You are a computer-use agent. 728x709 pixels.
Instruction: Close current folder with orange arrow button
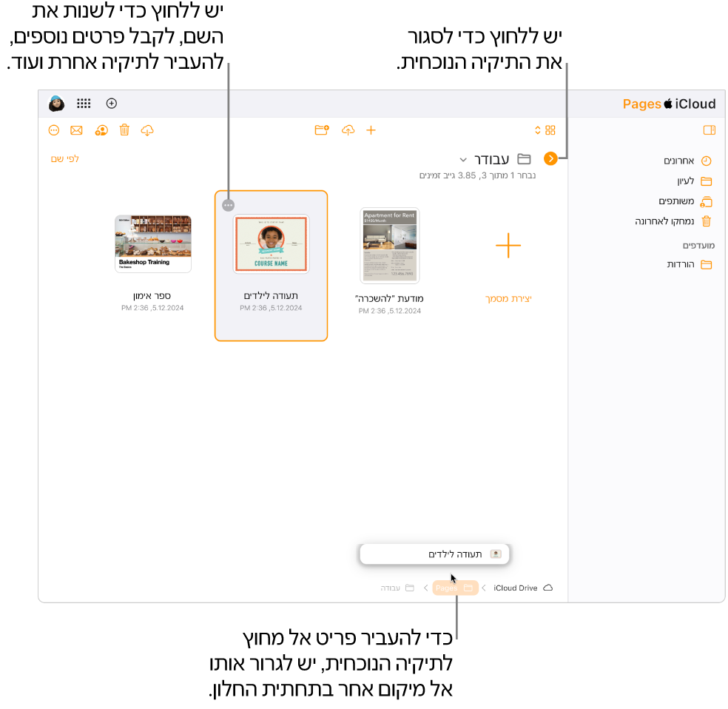550,159
